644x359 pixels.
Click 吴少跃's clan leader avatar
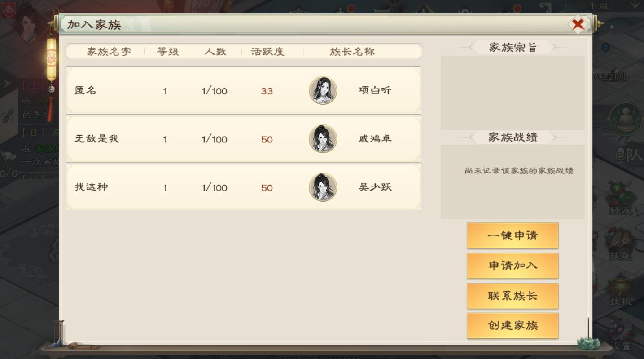click(323, 187)
